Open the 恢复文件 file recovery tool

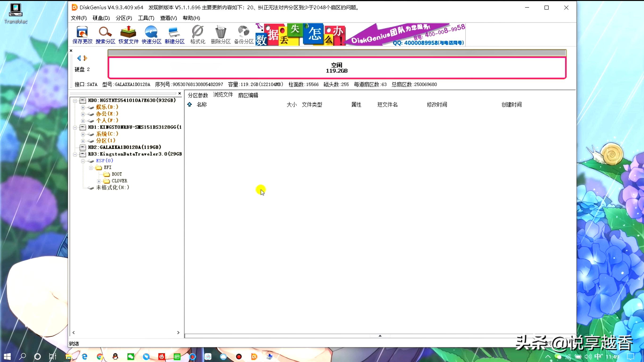128,35
